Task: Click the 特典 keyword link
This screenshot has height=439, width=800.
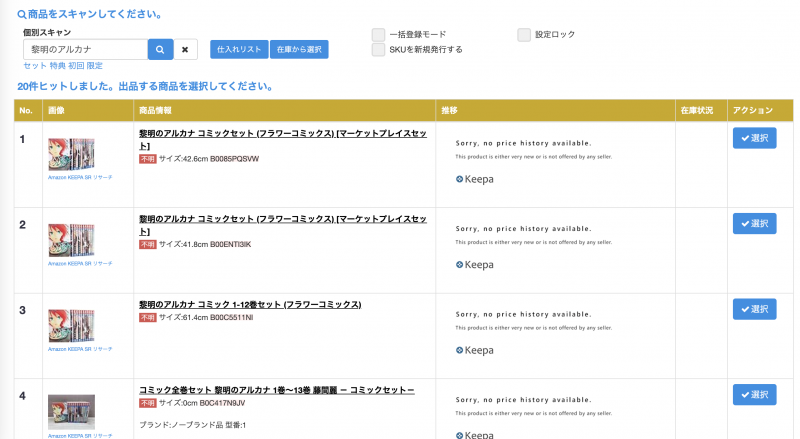Action: [x=58, y=66]
